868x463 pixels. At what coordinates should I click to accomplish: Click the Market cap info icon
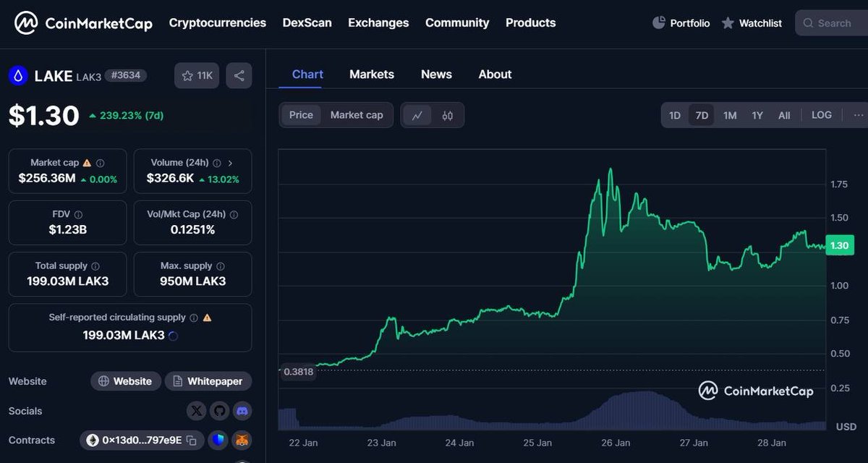click(x=101, y=163)
